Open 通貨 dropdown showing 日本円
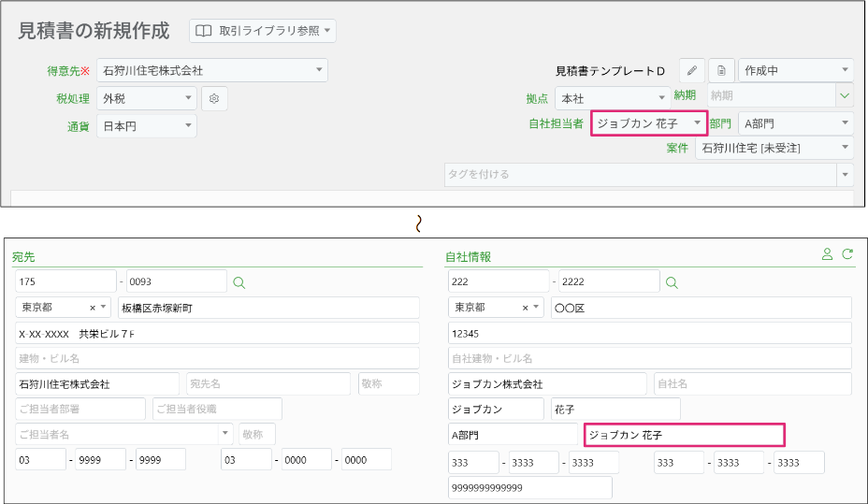868x504 pixels. tap(147, 126)
